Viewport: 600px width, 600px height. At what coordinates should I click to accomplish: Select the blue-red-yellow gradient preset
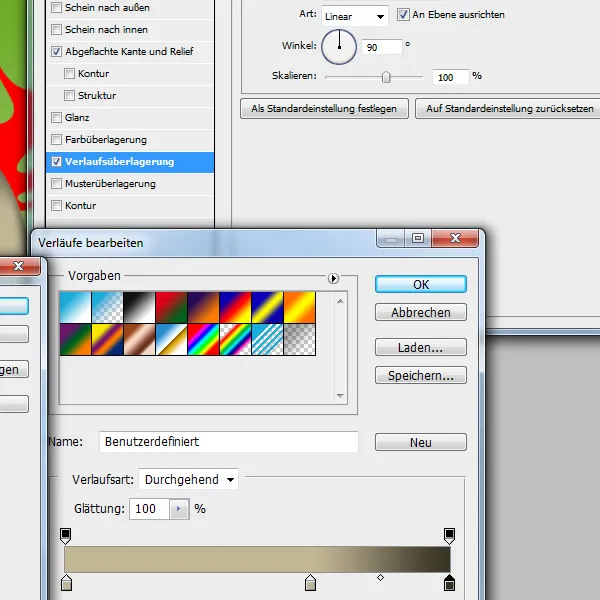click(236, 308)
